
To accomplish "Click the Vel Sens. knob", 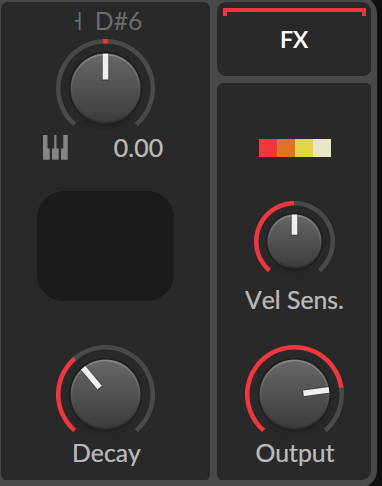I will point(294,241).
